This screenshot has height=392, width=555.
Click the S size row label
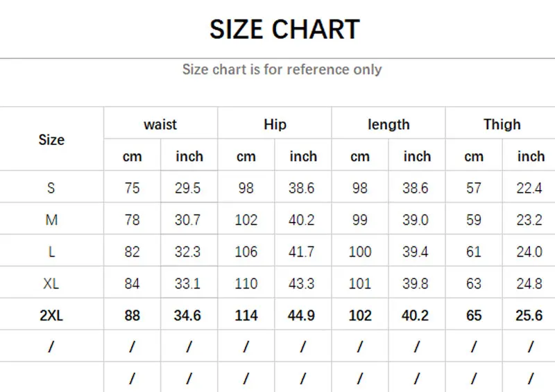(x=51, y=188)
